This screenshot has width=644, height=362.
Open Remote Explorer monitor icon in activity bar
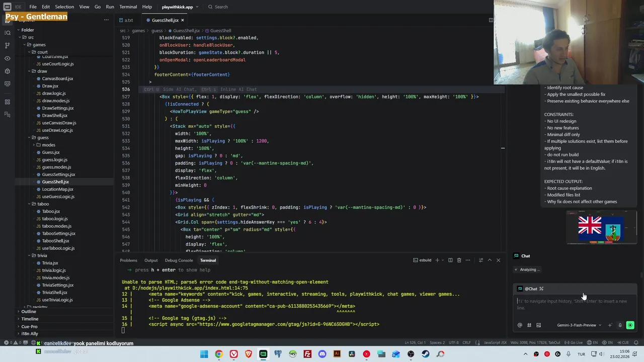point(7,84)
